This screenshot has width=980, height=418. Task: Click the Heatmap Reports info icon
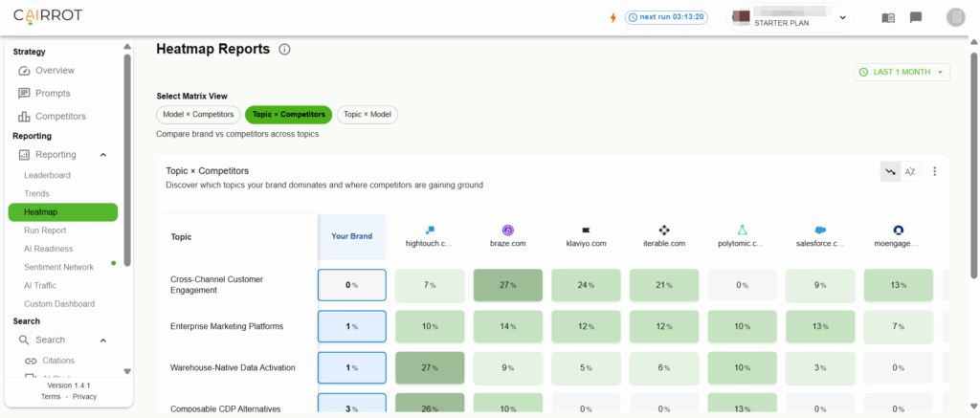(x=284, y=50)
